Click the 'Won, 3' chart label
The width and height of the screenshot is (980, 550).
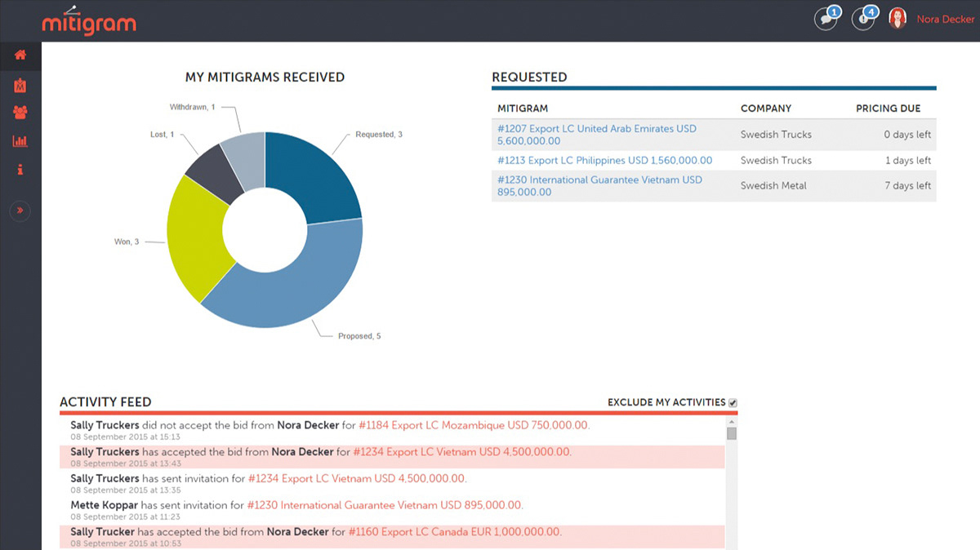coord(127,242)
